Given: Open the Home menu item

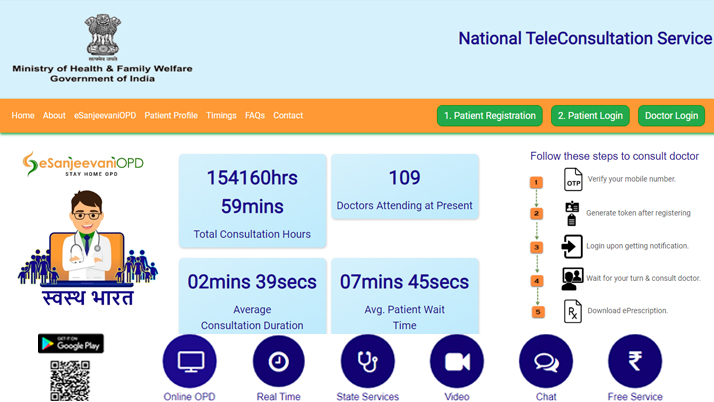Looking at the screenshot, I should [x=23, y=116].
